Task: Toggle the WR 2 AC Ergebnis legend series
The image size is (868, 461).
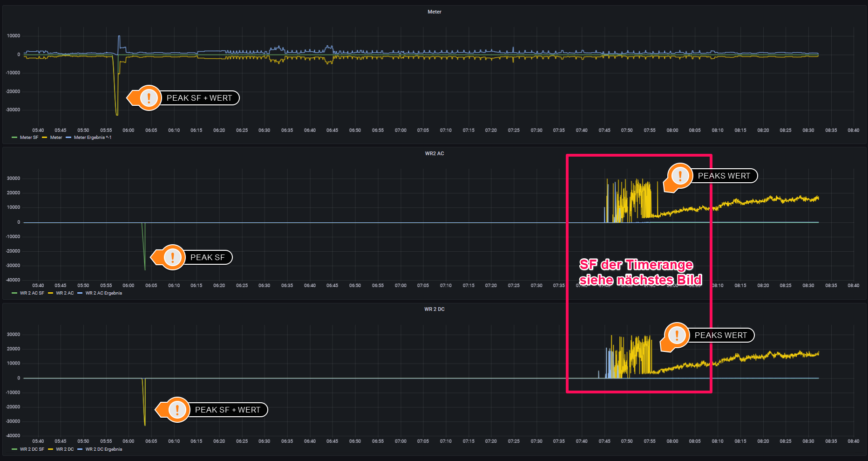Action: pos(103,293)
